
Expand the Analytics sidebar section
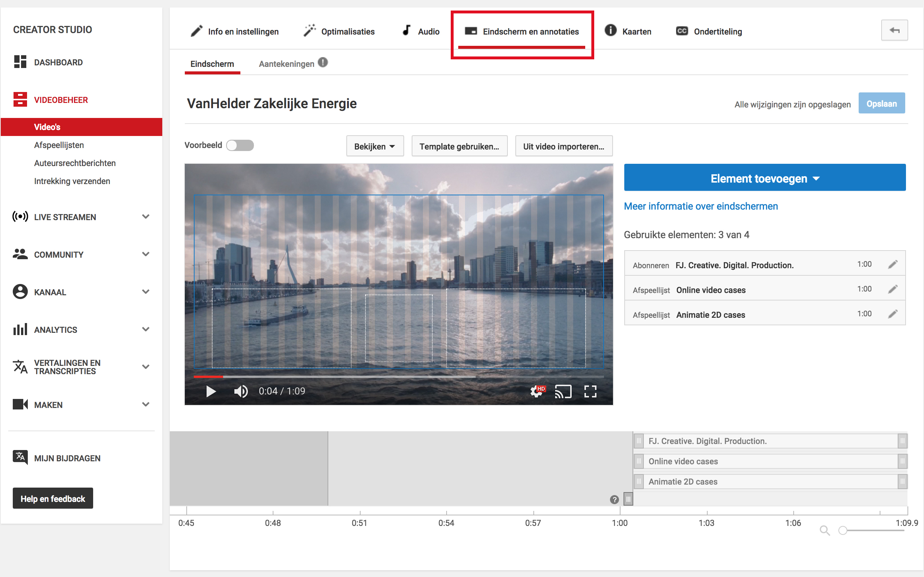[145, 329]
